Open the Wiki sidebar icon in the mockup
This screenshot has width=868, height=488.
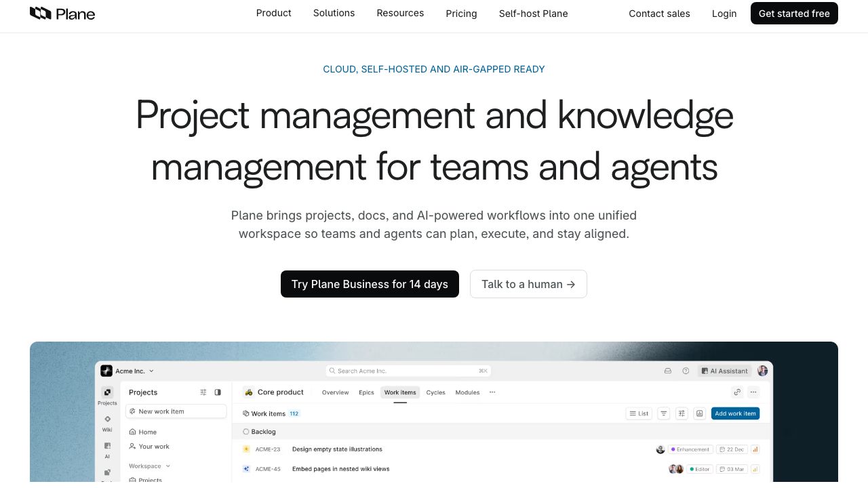tap(107, 420)
